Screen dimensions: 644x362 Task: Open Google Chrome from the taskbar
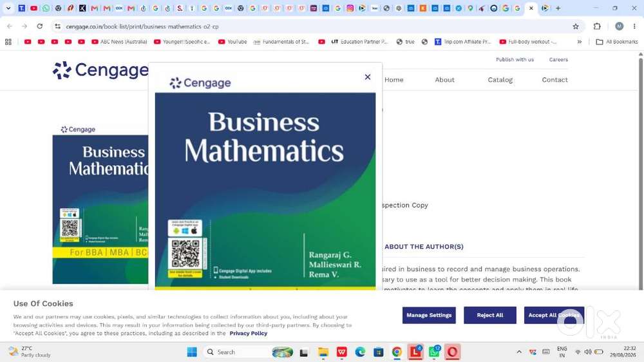click(x=397, y=352)
